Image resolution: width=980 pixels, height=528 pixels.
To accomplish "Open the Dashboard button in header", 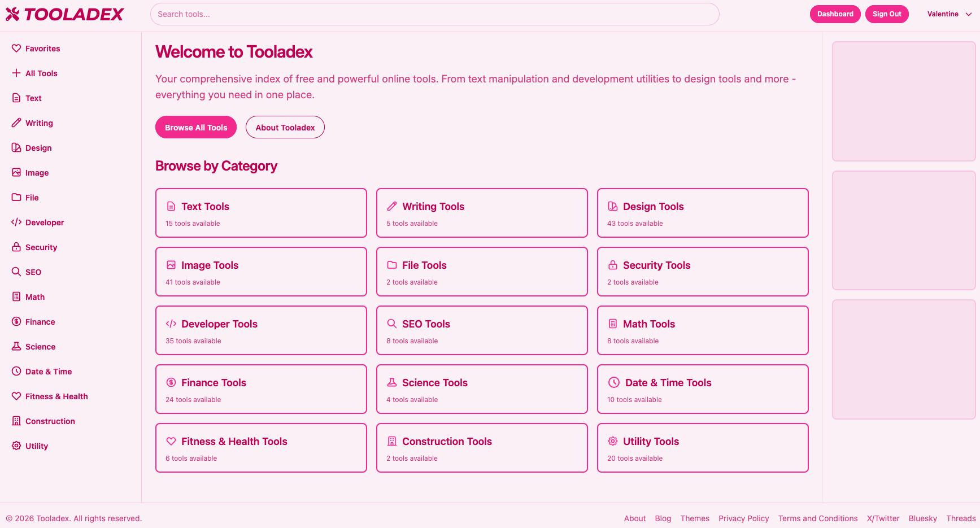I will 835,14.
